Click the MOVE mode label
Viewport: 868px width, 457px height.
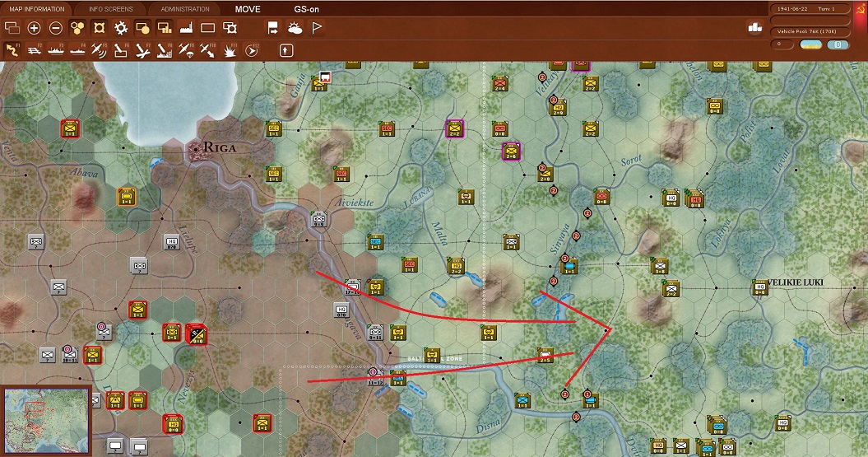[248, 9]
